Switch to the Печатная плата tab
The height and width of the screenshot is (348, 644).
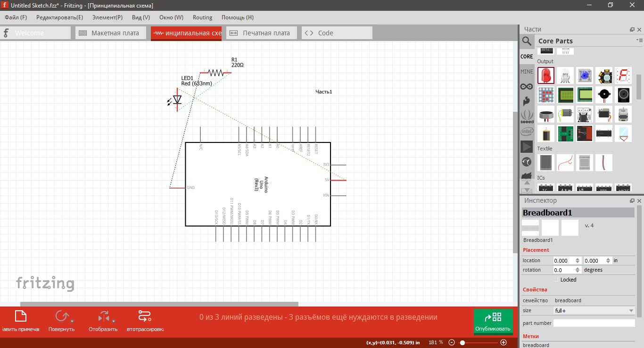point(262,33)
